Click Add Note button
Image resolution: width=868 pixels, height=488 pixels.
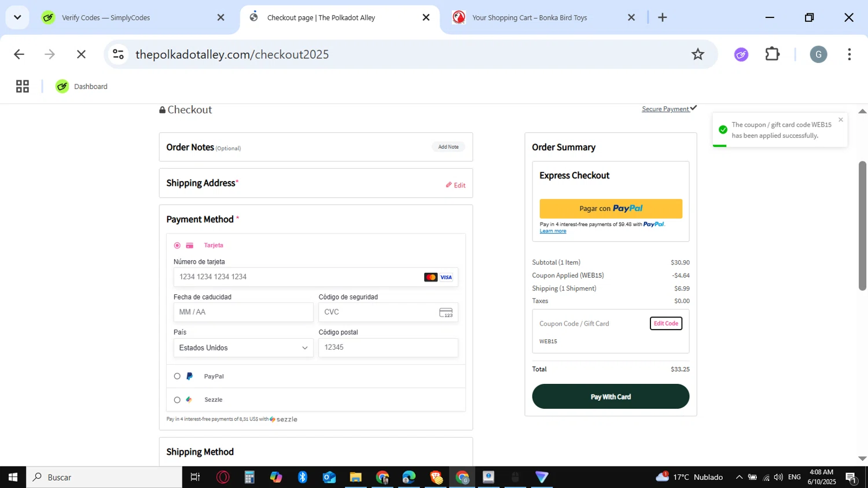448,147
